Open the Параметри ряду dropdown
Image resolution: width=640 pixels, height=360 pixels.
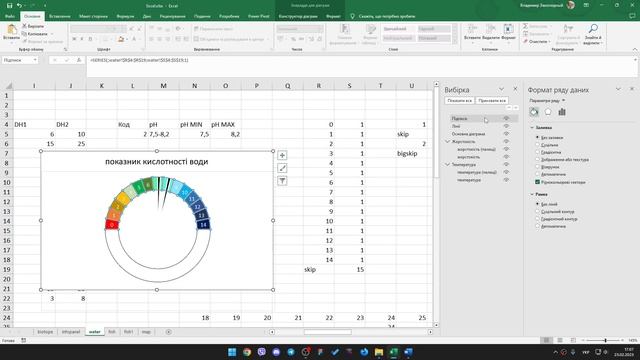(547, 100)
